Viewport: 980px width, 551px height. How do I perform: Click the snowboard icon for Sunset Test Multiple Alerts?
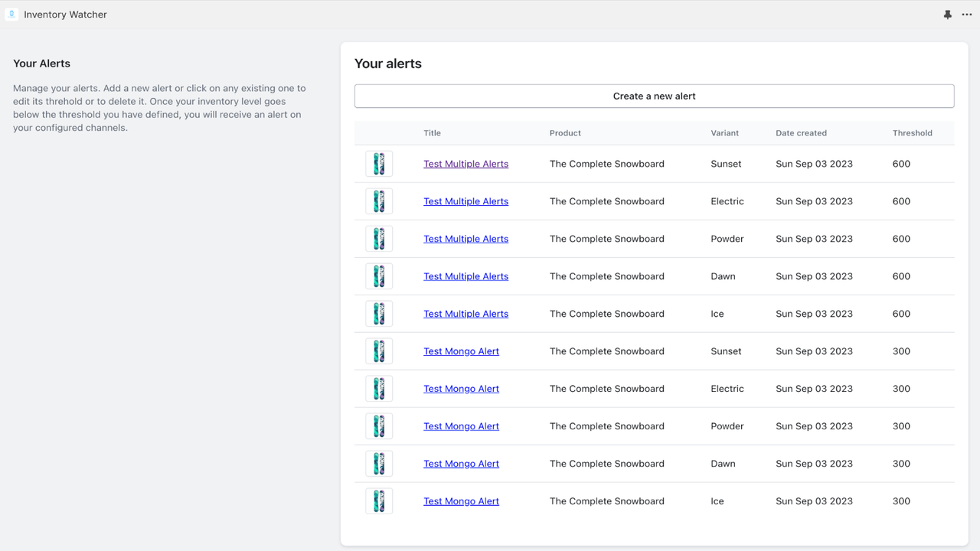[x=379, y=163]
